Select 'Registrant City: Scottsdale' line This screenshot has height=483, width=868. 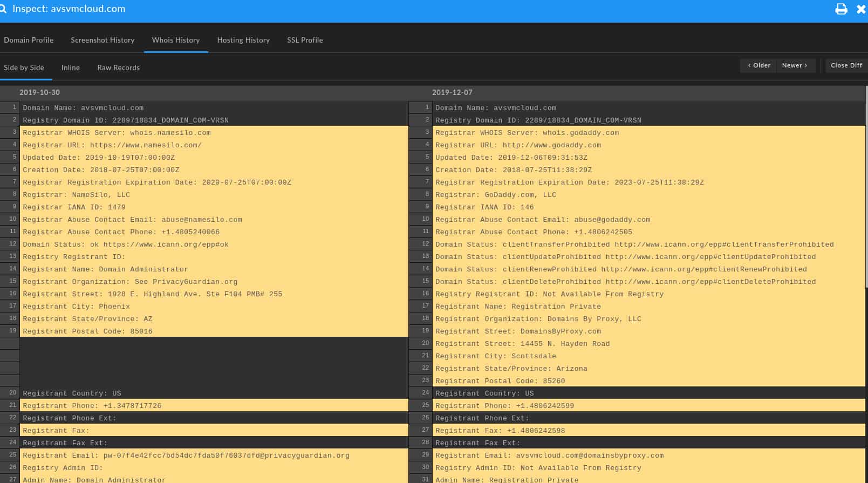tap(649, 356)
